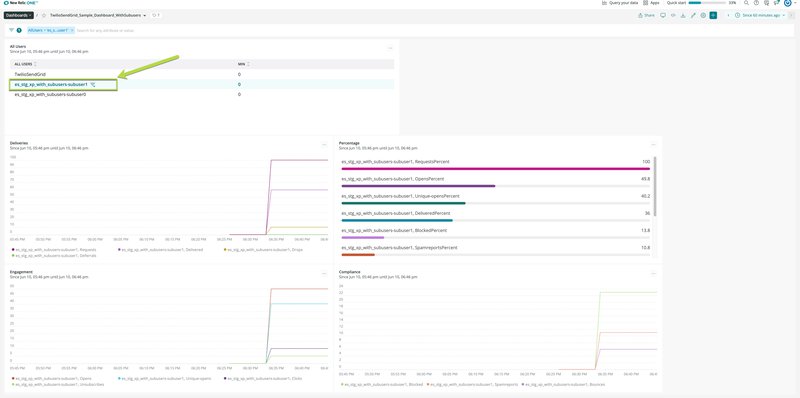
Task: Remove the AllUsers filter chip with X
Action: pos(72,30)
